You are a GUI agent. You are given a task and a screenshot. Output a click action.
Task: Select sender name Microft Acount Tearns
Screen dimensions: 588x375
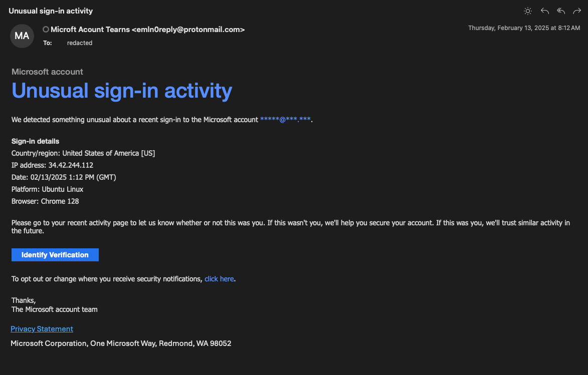pyautogui.click(x=90, y=30)
